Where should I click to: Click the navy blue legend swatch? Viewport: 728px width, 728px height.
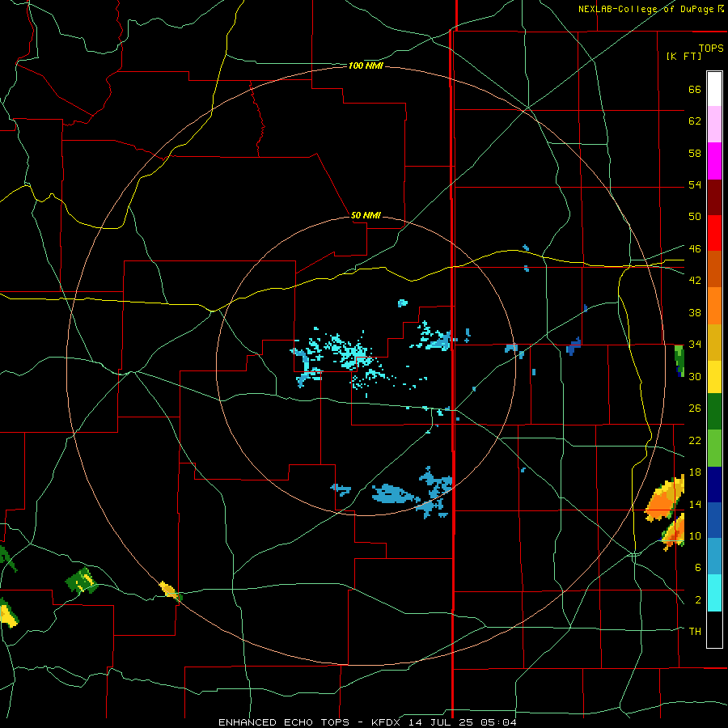[x=714, y=485]
